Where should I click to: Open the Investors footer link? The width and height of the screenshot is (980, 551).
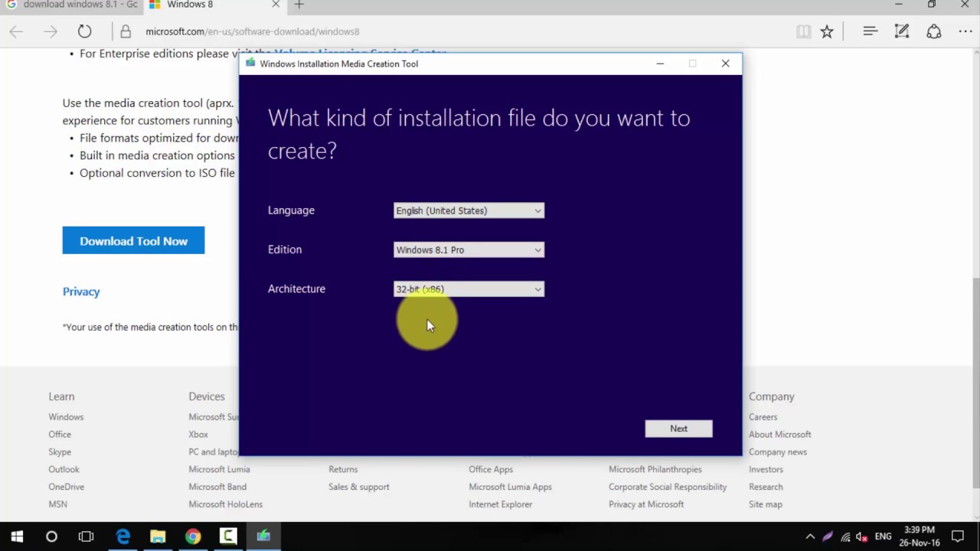(x=766, y=469)
